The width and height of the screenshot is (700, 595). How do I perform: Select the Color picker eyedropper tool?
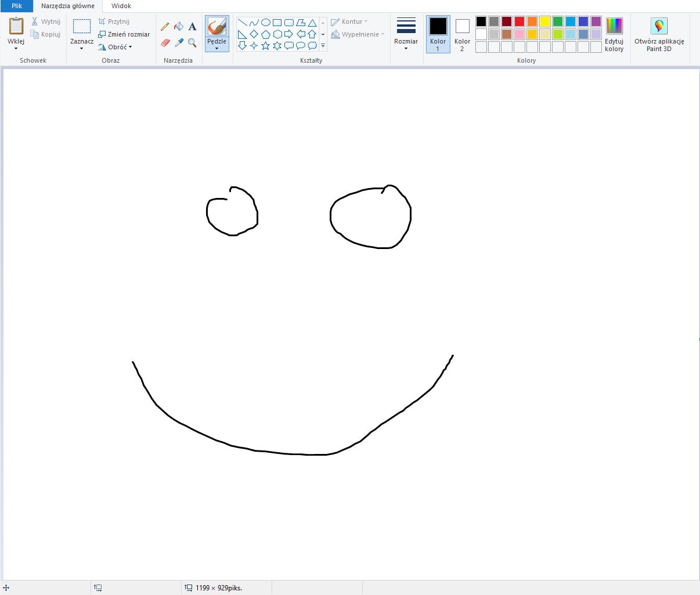(x=179, y=43)
